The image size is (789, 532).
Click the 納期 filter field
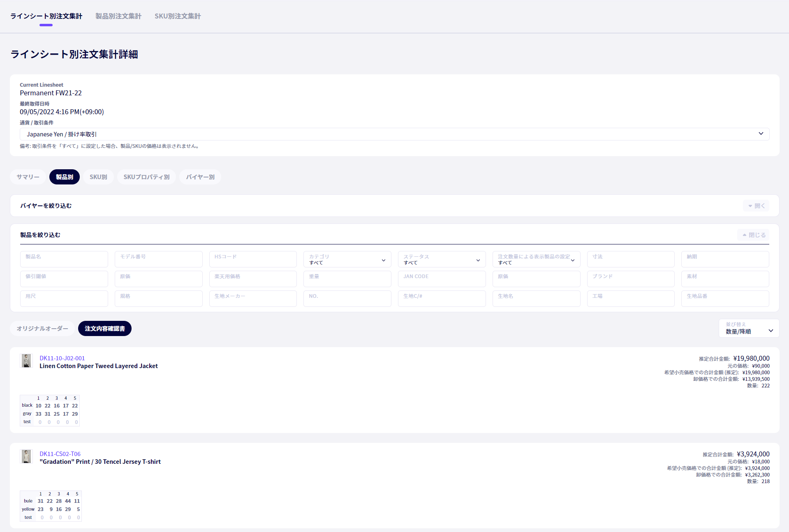pyautogui.click(x=725, y=259)
